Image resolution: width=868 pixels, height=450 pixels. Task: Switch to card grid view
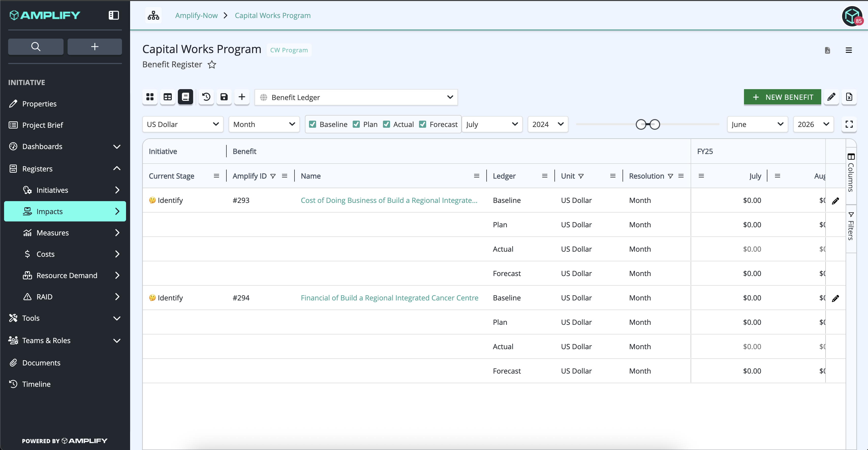pos(150,97)
